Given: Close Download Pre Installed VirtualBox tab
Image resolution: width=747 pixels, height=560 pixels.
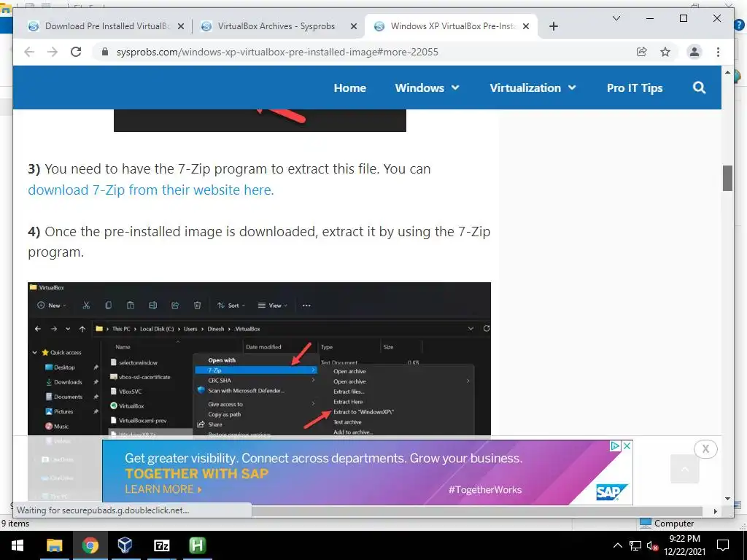Looking at the screenshot, I should 181,27.
